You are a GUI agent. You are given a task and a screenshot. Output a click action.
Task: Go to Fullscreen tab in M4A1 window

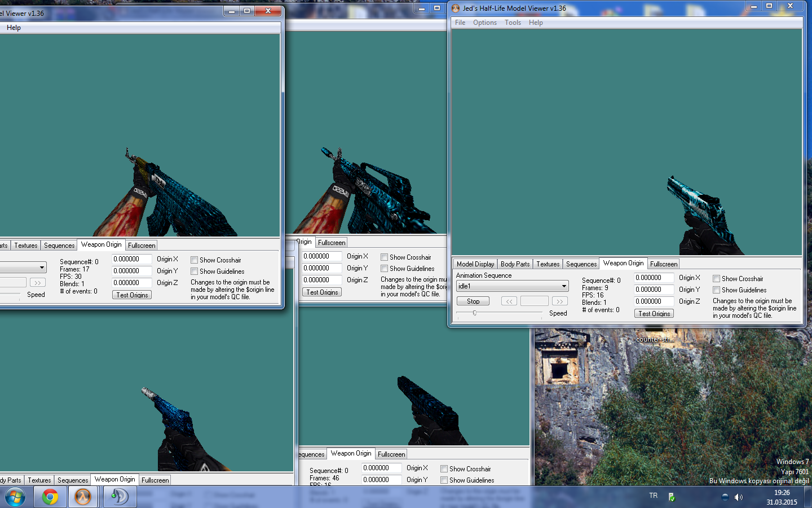click(332, 243)
